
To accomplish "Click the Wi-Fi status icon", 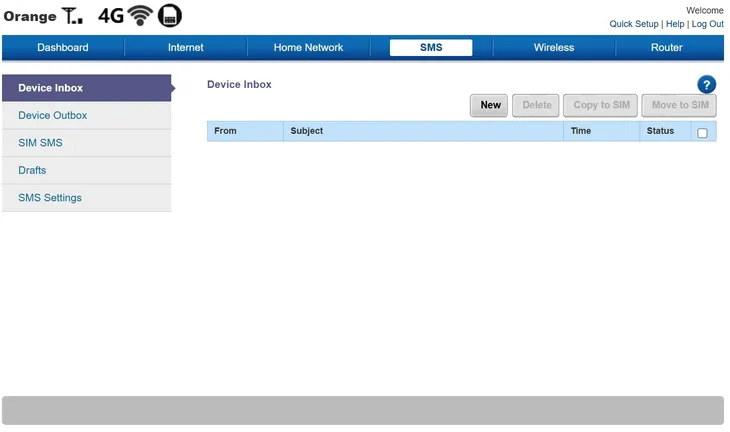I will [x=140, y=16].
